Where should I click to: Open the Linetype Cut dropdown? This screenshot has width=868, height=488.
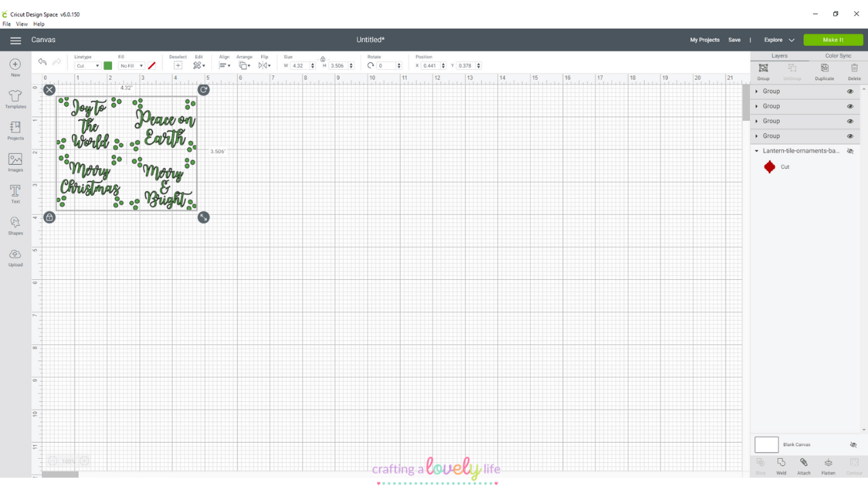point(87,66)
